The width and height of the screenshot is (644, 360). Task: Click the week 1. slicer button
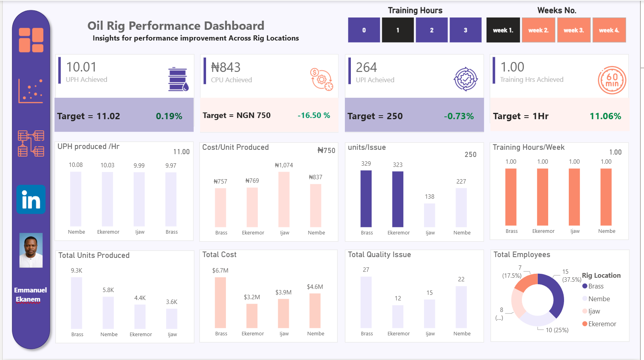point(503,30)
